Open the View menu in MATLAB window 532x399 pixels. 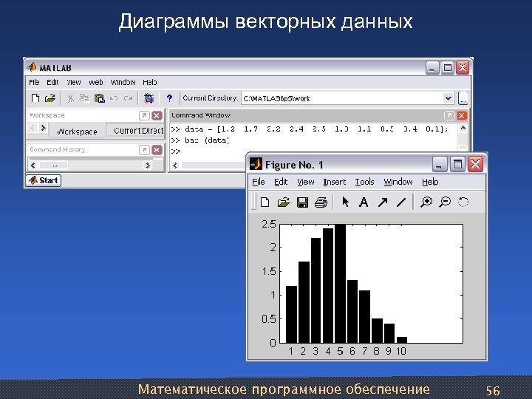click(74, 83)
